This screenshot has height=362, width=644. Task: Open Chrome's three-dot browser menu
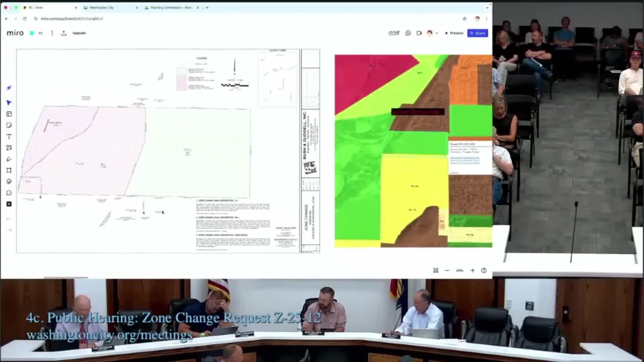tap(487, 19)
